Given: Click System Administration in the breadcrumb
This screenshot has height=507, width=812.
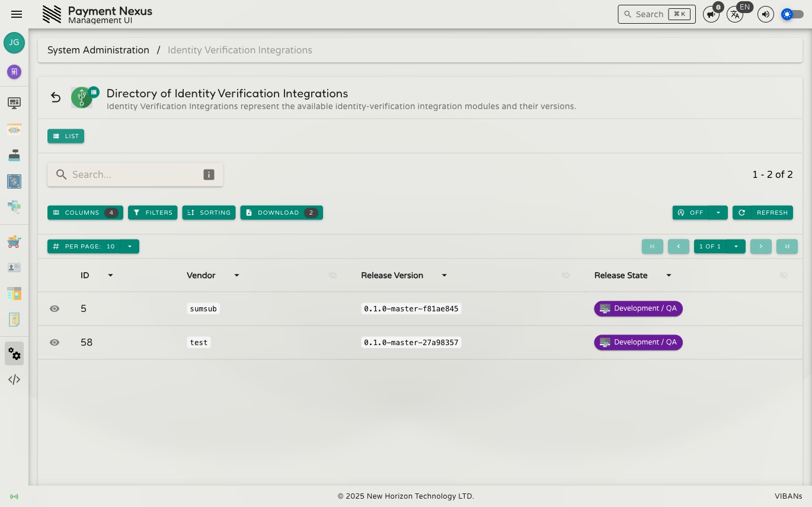Looking at the screenshot, I should (98, 50).
